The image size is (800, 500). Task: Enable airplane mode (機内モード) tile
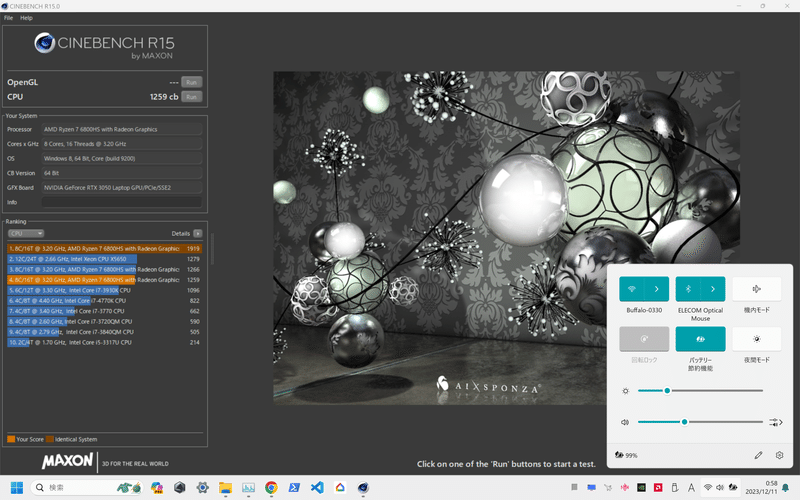coord(757,289)
